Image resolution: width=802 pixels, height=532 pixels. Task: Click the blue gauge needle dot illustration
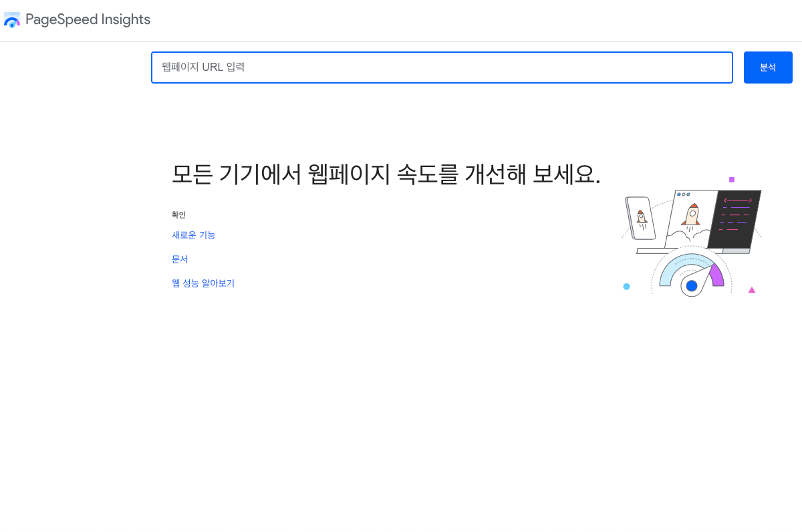click(692, 286)
